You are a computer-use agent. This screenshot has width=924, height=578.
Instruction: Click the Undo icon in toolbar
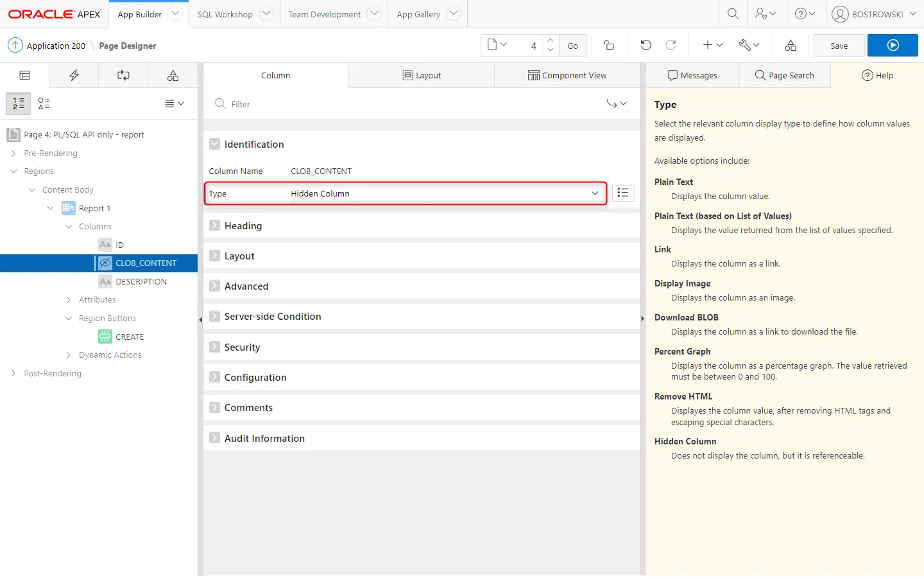pos(646,46)
